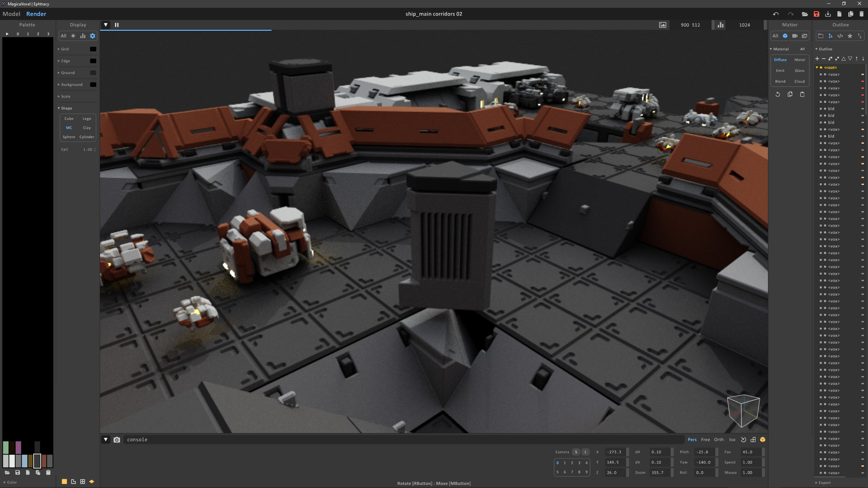Pick the light blue palette swatch
868x488 pixels.
coord(24,461)
